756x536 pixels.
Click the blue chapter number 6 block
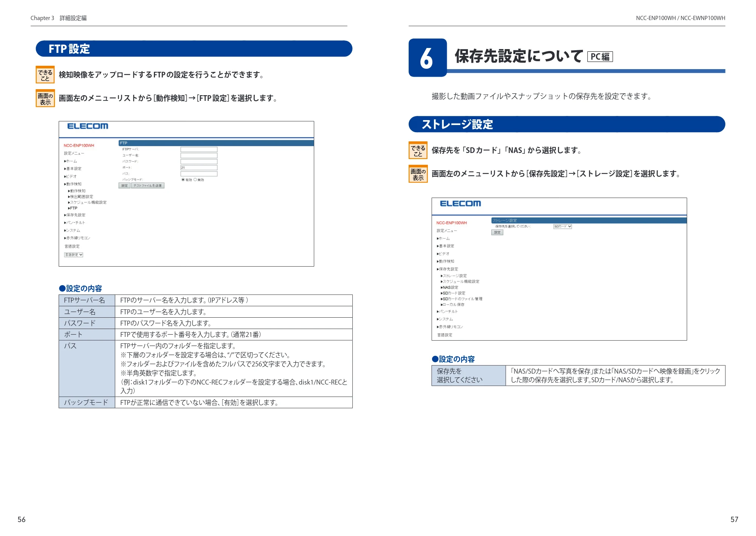[x=428, y=58]
